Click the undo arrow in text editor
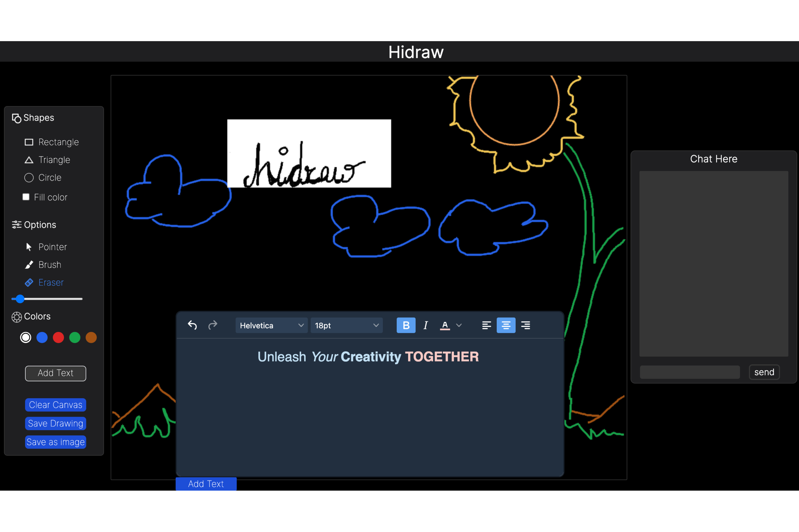This screenshot has height=532, width=799. 192,325
